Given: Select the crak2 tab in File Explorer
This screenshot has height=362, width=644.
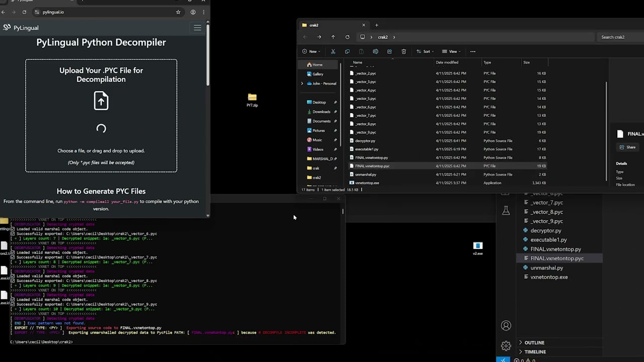Looking at the screenshot, I should click(334, 25).
